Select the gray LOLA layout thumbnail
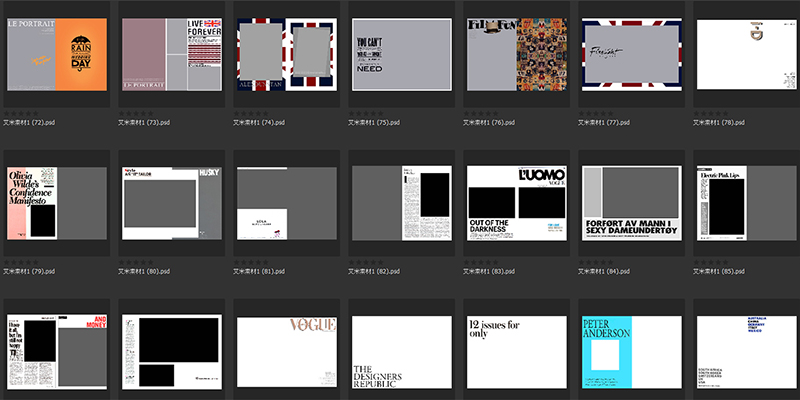800x400 pixels. coord(287,203)
